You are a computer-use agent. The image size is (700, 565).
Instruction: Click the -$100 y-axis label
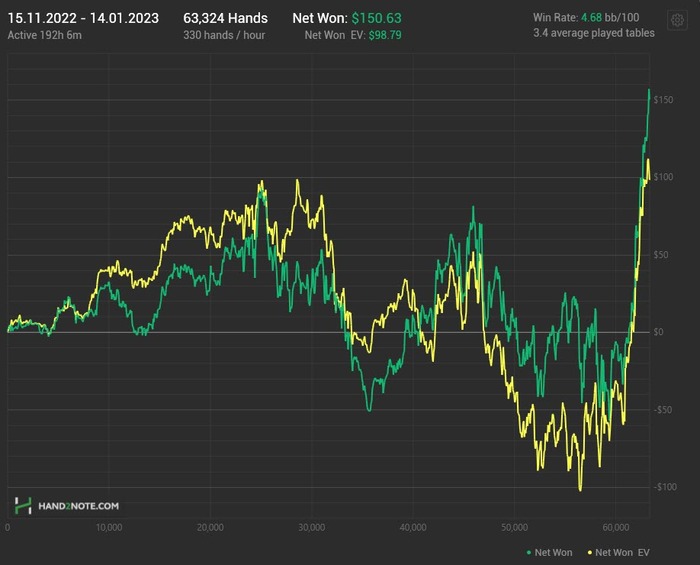coord(665,487)
